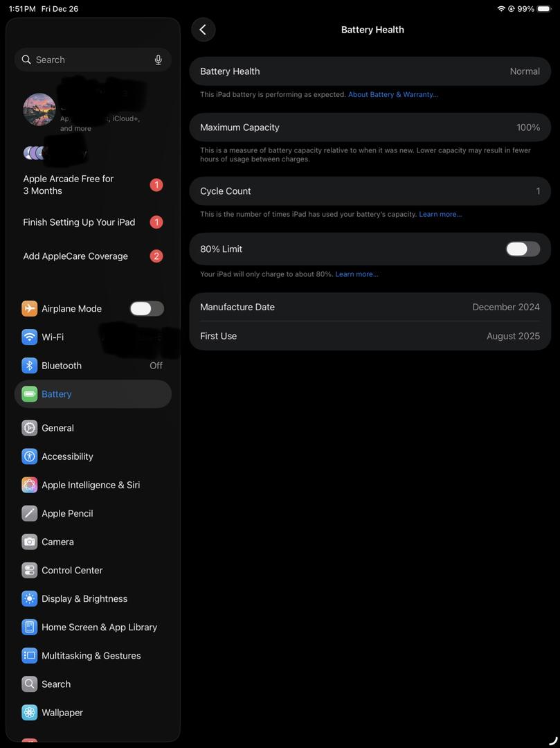This screenshot has height=748, width=560.
Task: Open Learn more link under Cycle Count
Action: pos(440,214)
